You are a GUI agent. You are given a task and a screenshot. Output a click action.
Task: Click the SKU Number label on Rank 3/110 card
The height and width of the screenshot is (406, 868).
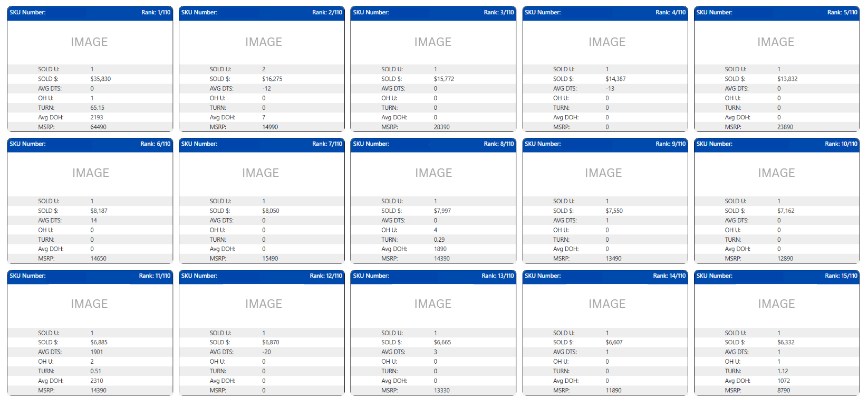(x=371, y=13)
